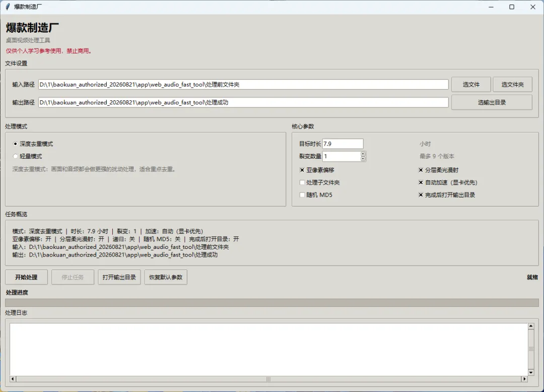Click 停止任务 button
Viewport: 544px width, 392px height.
[x=73, y=277]
